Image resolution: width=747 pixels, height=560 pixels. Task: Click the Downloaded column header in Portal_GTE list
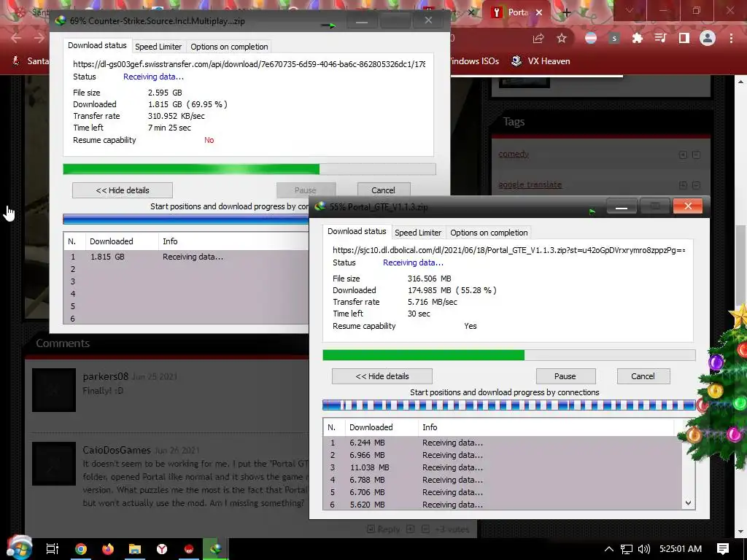[x=382, y=427]
